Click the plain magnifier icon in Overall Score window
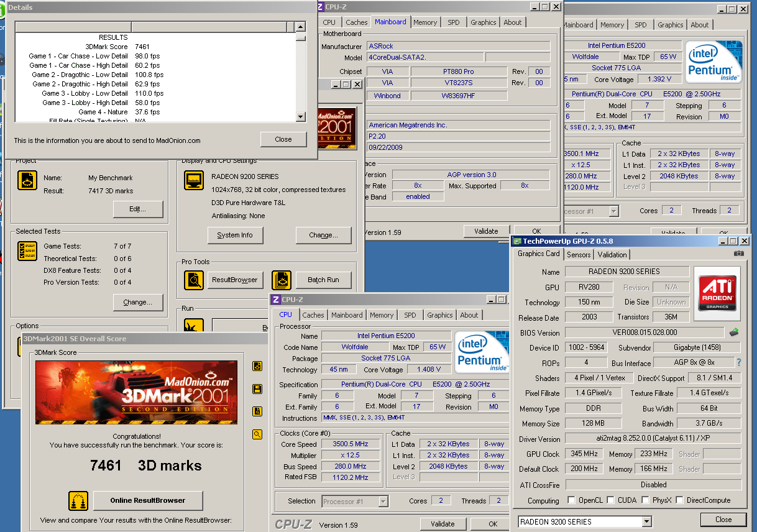Viewport: 757px width, 532px height. (257, 434)
